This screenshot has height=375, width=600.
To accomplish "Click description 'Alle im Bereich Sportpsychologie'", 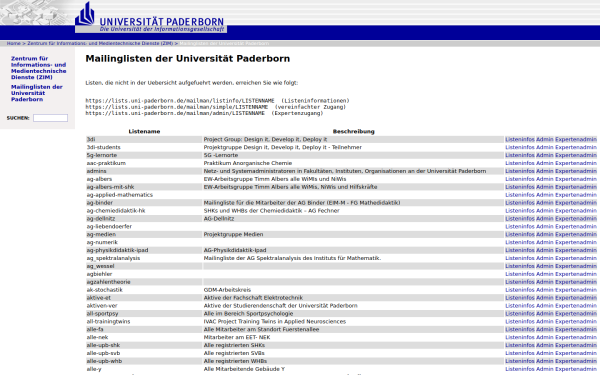I will pos(248,313).
